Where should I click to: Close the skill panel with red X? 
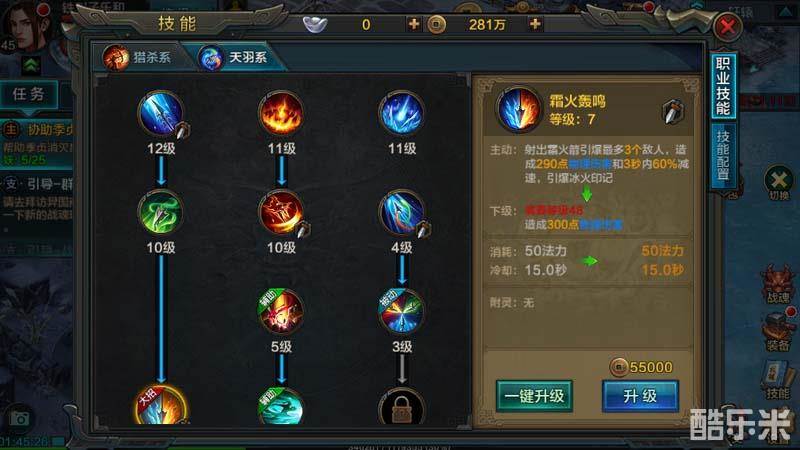tap(728, 26)
